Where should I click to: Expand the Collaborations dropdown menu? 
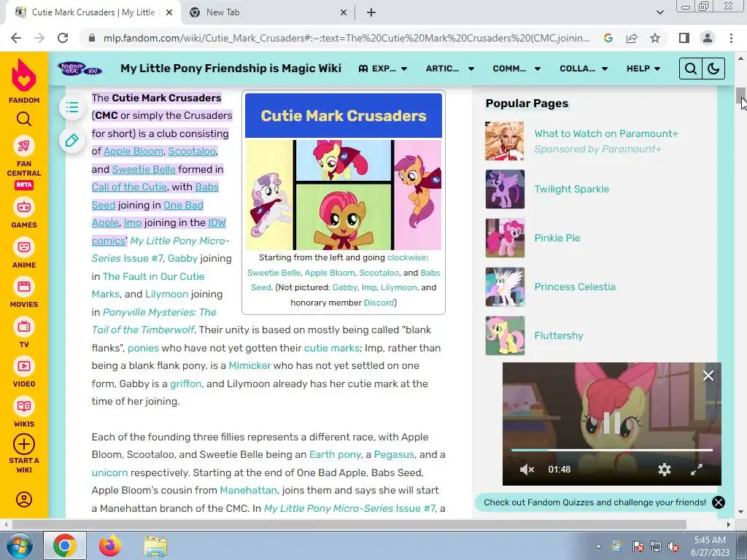click(x=584, y=69)
